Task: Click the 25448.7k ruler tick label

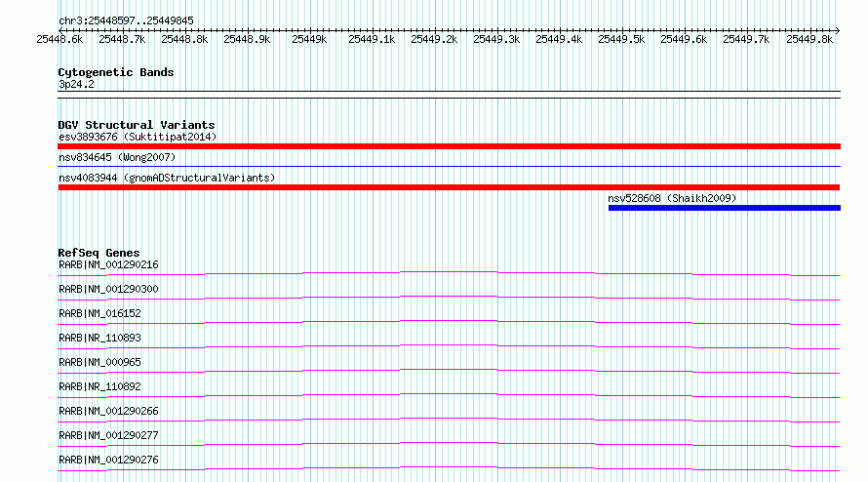Action: click(x=122, y=39)
